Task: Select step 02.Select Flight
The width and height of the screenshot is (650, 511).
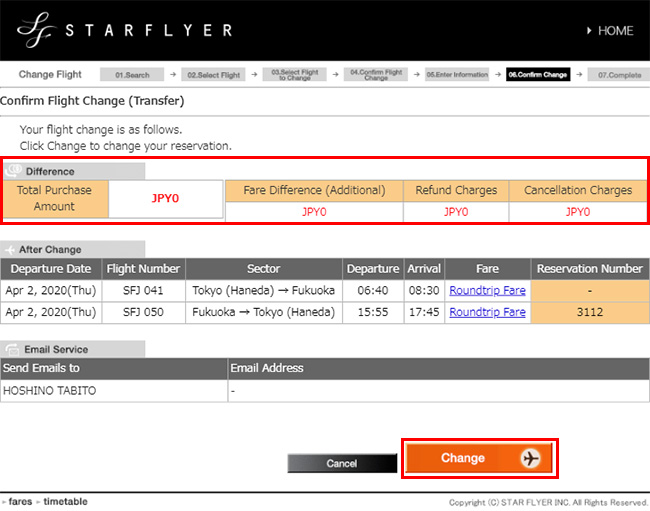Action: (214, 75)
